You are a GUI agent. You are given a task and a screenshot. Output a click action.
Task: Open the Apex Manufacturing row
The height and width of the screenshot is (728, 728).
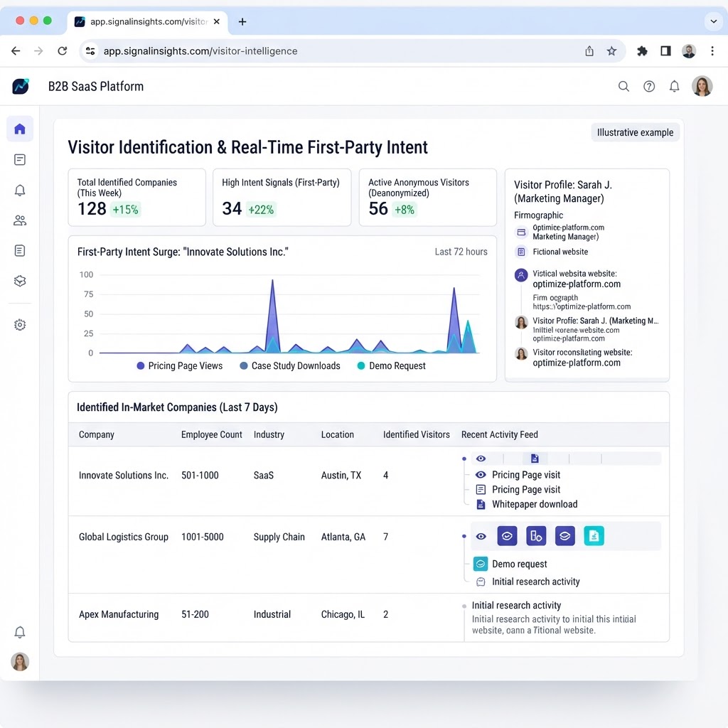pyautogui.click(x=369, y=618)
